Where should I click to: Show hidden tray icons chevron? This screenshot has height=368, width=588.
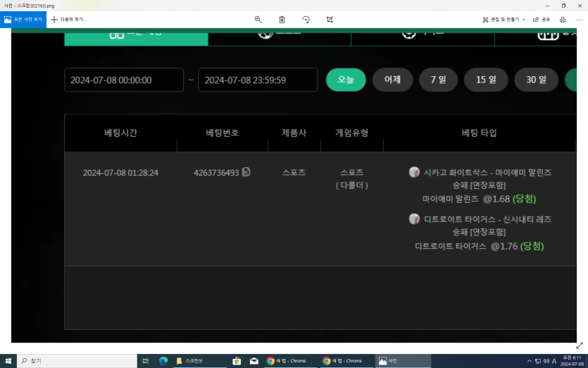[529, 361]
